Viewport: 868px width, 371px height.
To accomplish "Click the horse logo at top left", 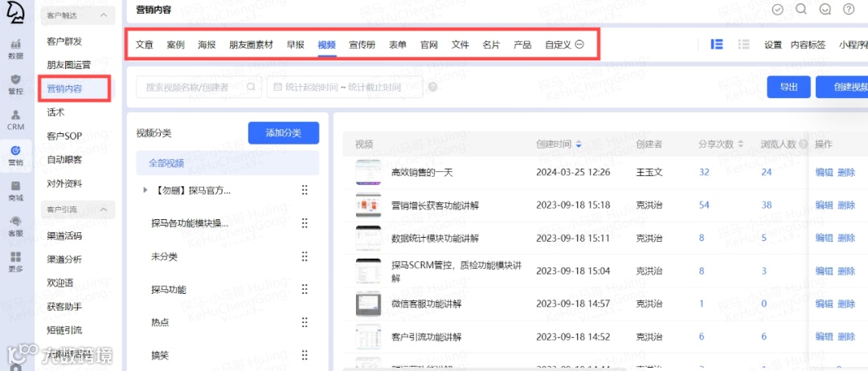I will point(14,14).
